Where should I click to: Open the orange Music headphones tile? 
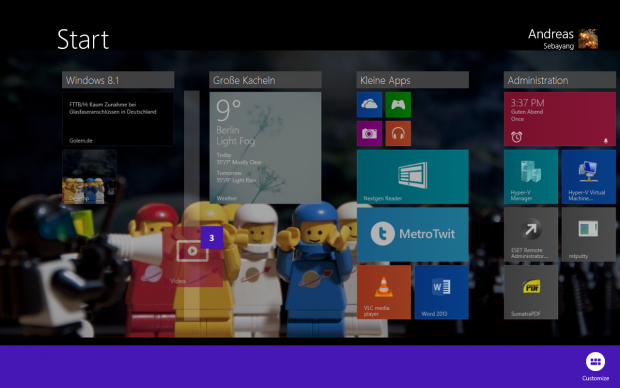tap(398, 134)
